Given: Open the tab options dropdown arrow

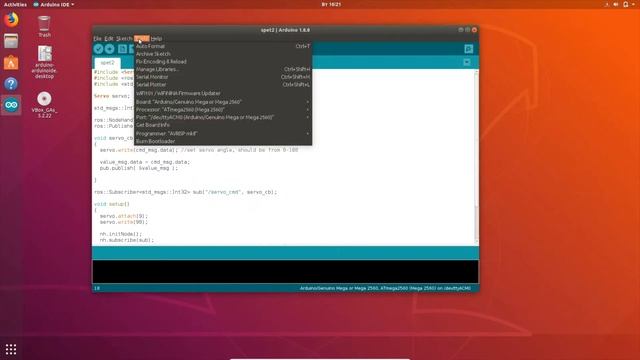Looking at the screenshot, I should tap(467, 62).
